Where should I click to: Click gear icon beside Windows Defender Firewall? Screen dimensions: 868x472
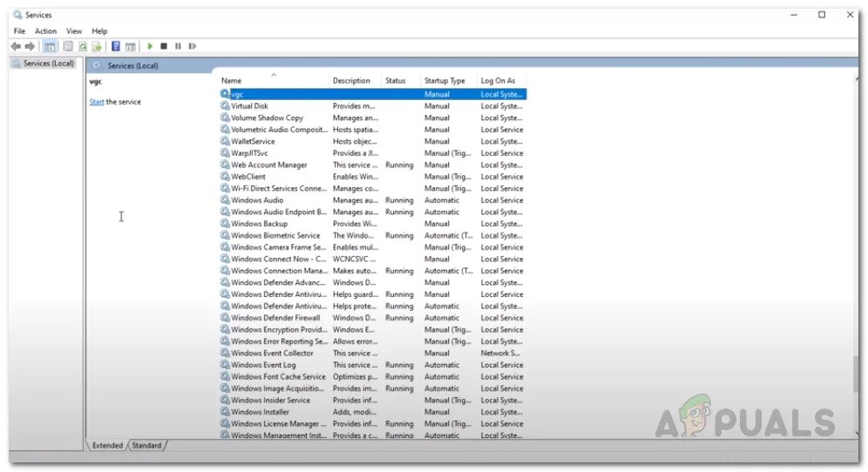(225, 318)
